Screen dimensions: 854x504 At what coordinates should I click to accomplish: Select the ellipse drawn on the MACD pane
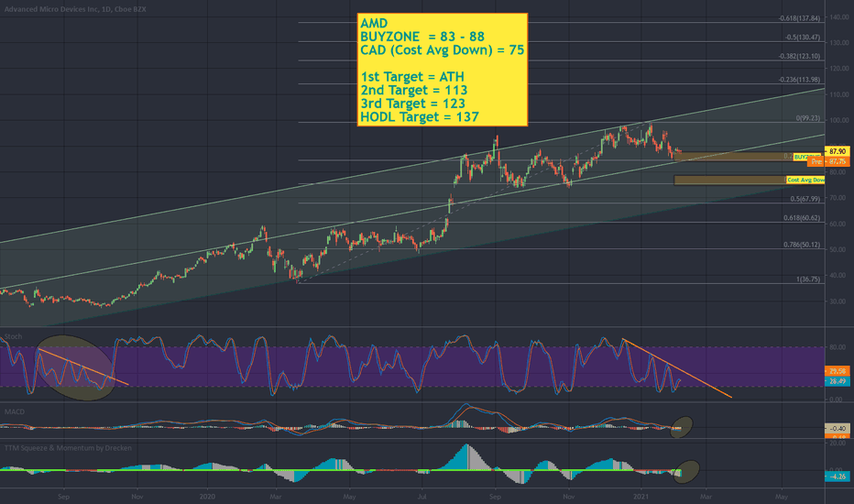pyautogui.click(x=682, y=427)
